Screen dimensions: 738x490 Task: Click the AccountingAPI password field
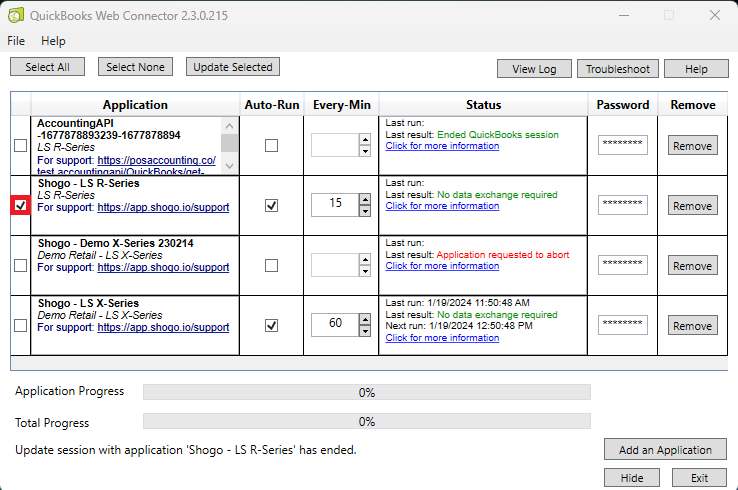coord(623,145)
